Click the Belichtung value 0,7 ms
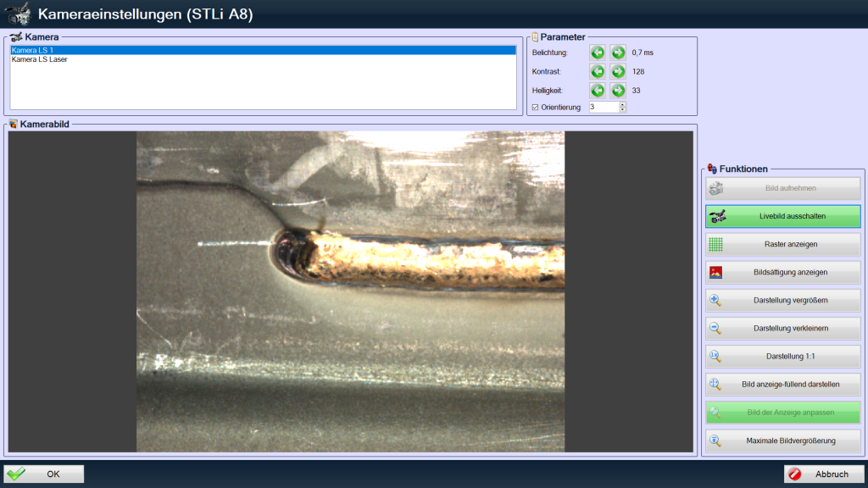The image size is (868, 488). [643, 53]
